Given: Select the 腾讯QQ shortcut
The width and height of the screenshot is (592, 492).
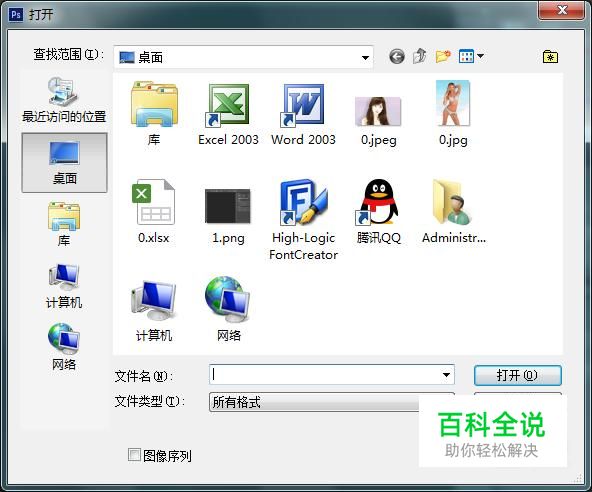Looking at the screenshot, I should (378, 211).
